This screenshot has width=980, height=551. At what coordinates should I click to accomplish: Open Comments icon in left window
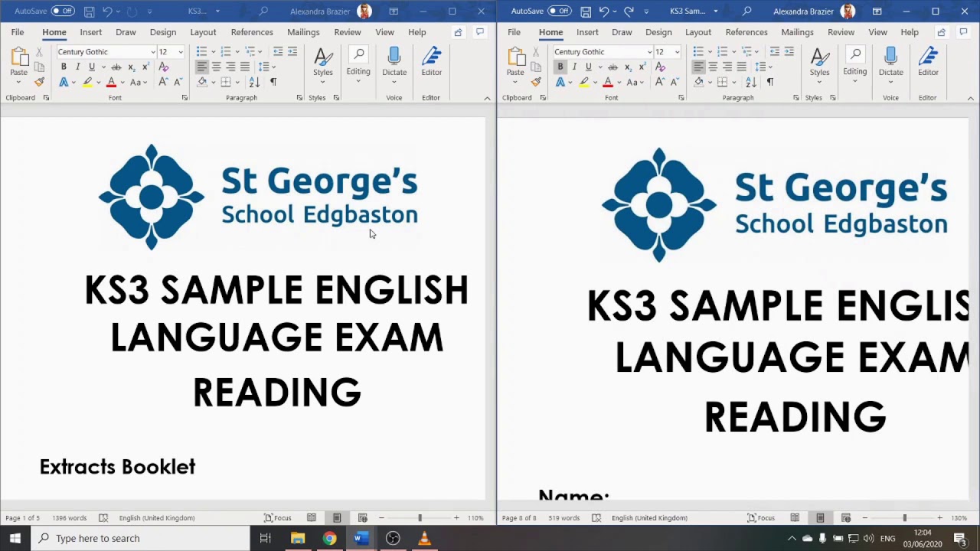[480, 32]
